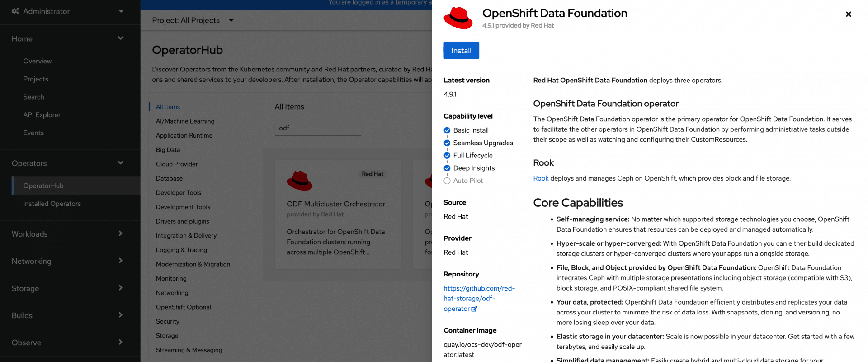Screen dimensions: 868x362
Task: Open Events in the sidebar
Action: click(x=33, y=133)
